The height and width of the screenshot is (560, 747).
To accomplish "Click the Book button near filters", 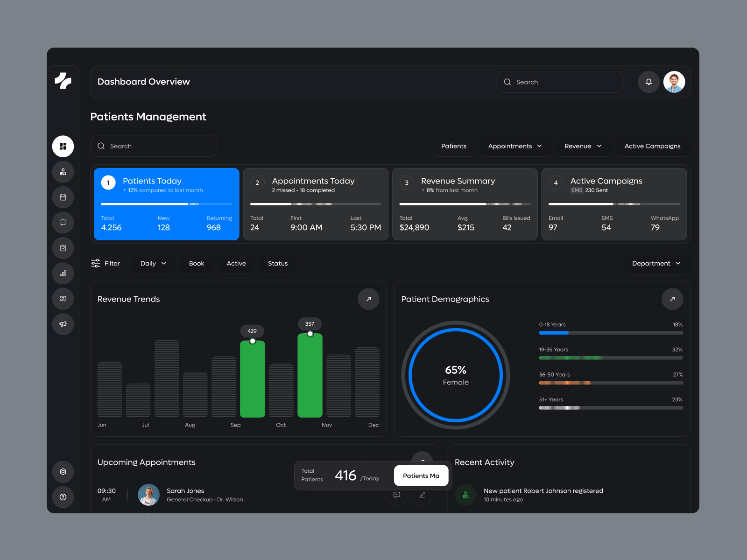I will click(197, 263).
